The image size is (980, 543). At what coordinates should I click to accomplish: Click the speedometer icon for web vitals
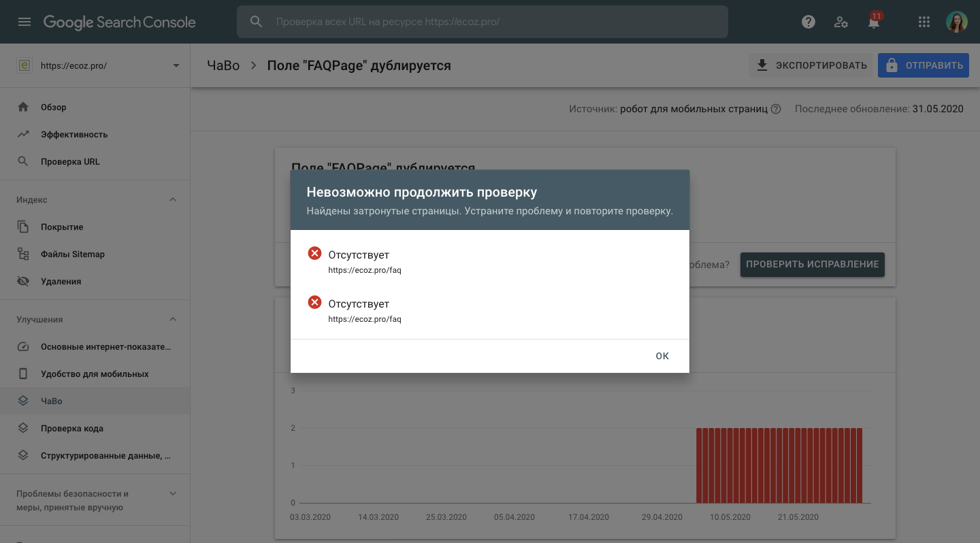pos(23,346)
